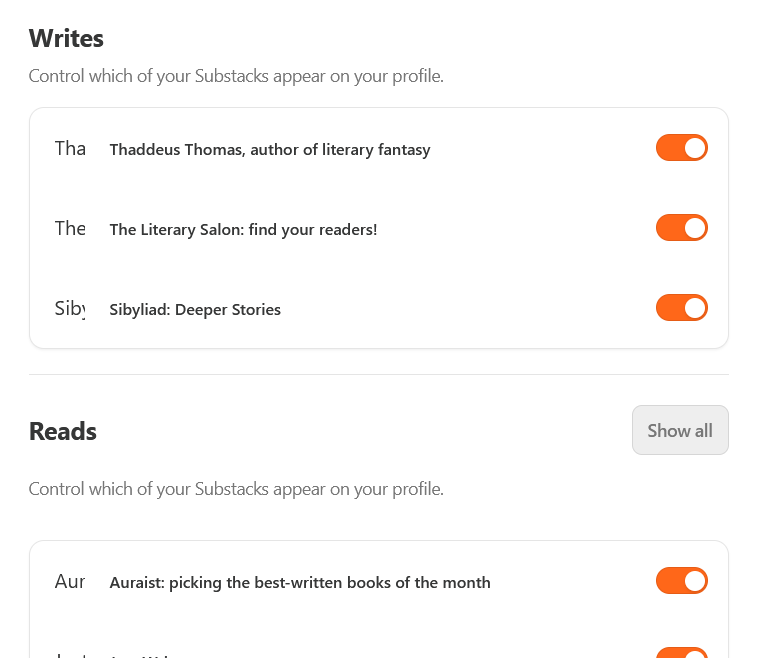Click the description text under Reads
This screenshot has height=658, width=770.
click(x=236, y=490)
